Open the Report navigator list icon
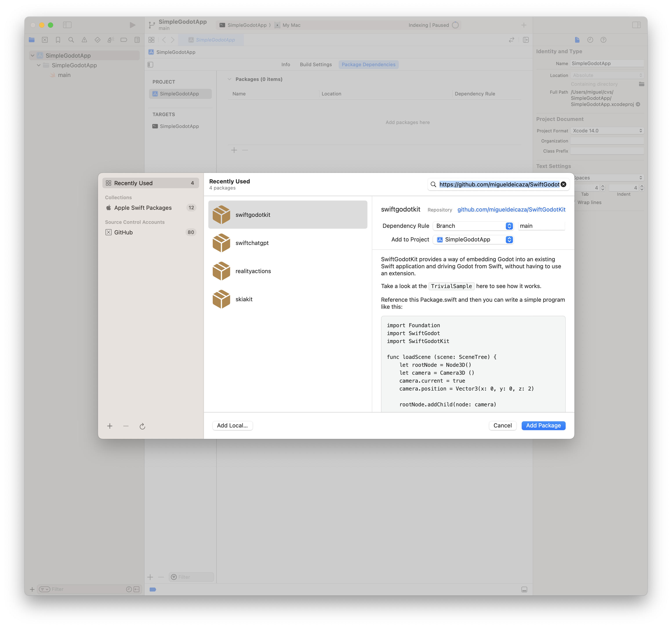The image size is (672, 628). [137, 40]
